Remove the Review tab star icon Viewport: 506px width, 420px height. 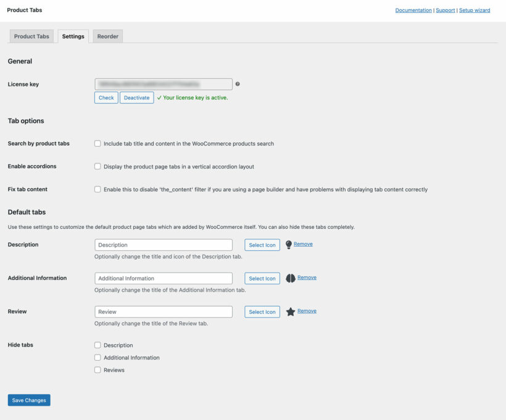click(x=307, y=310)
